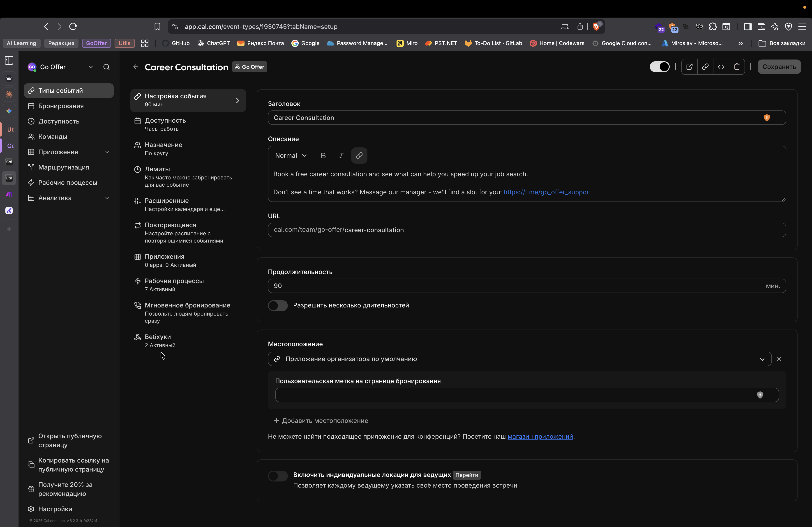Viewport: 812px width, 527px height.
Task: Insert link using description toolbar icon
Action: coord(359,156)
